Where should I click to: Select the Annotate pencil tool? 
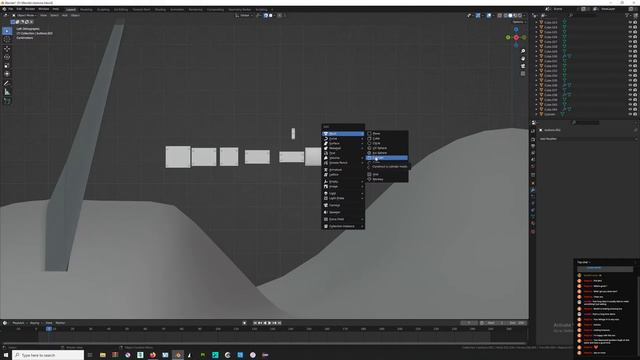[7, 83]
